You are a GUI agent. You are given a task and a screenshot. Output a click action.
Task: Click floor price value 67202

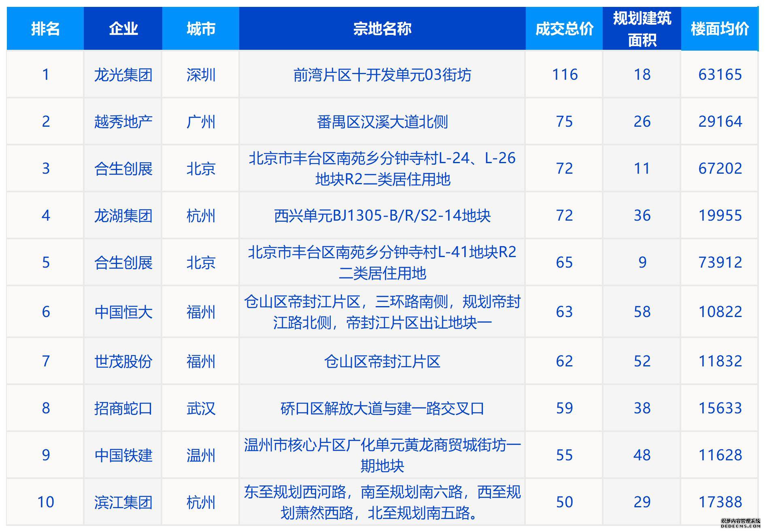click(720, 168)
